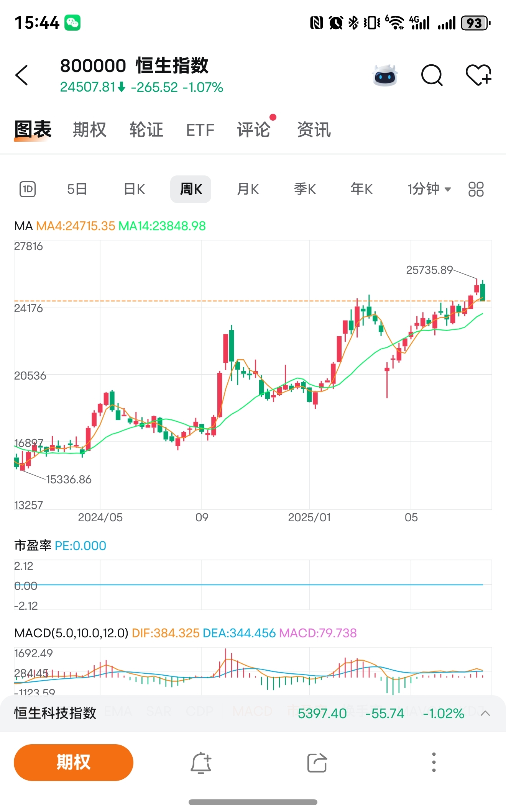Select the 年K yearly candlestick period
506x812 pixels.
[x=361, y=189]
